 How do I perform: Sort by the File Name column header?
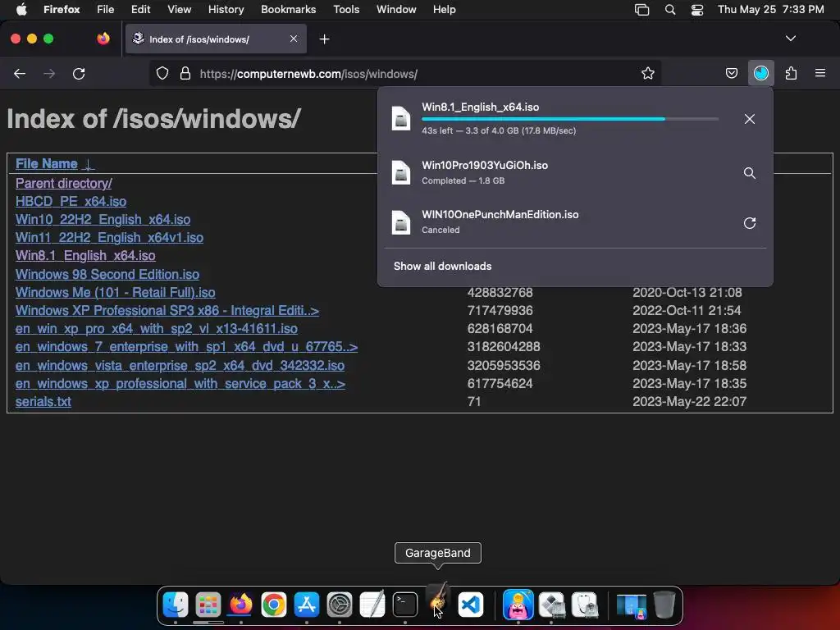[x=47, y=163]
